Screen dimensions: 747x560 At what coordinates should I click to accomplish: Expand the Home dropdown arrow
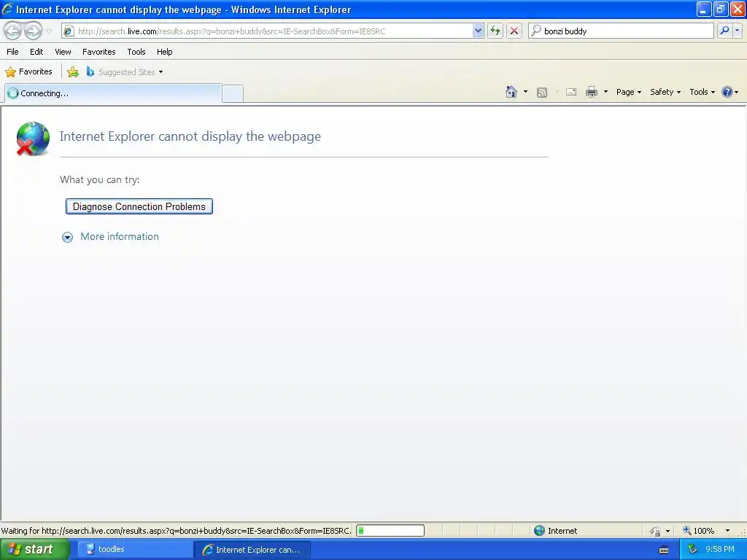pos(525,92)
